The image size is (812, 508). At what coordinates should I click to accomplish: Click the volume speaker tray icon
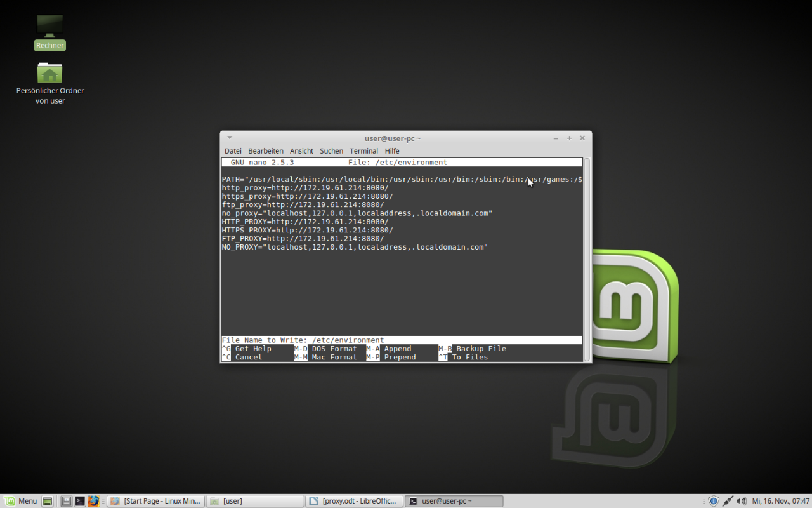coord(742,501)
